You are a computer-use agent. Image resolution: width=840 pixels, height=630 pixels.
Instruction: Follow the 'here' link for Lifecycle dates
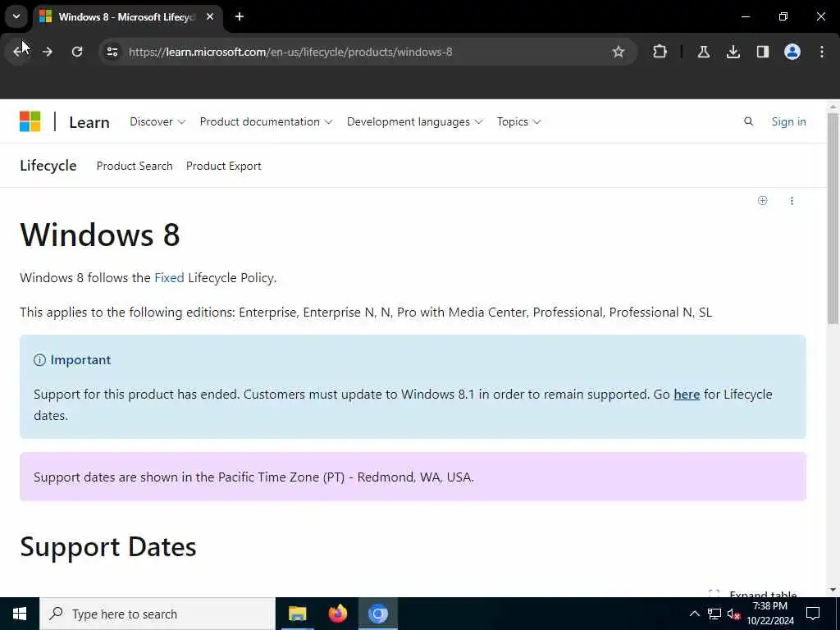pos(687,395)
